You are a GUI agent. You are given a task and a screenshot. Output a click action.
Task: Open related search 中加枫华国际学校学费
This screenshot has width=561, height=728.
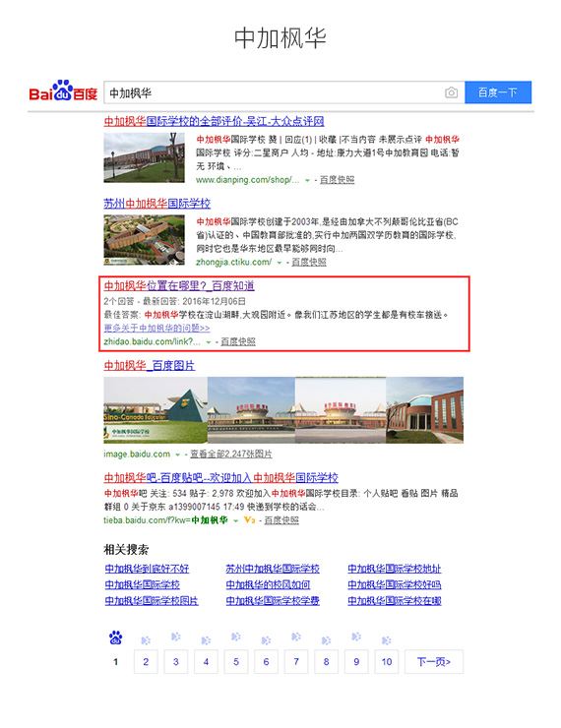273,601
